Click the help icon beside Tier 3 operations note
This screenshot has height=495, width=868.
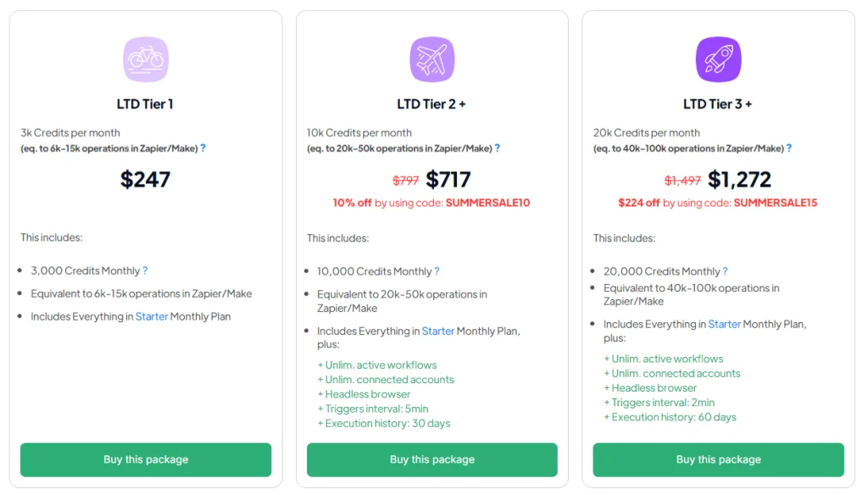789,148
